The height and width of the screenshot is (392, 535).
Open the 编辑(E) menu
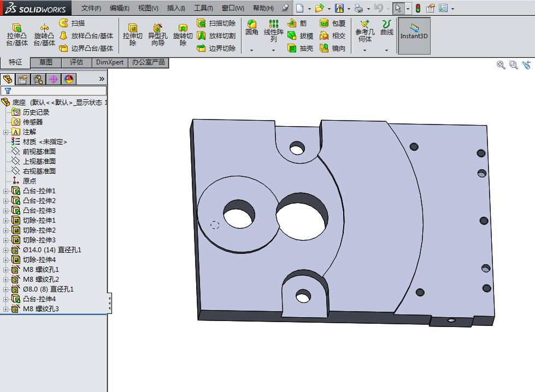120,8
